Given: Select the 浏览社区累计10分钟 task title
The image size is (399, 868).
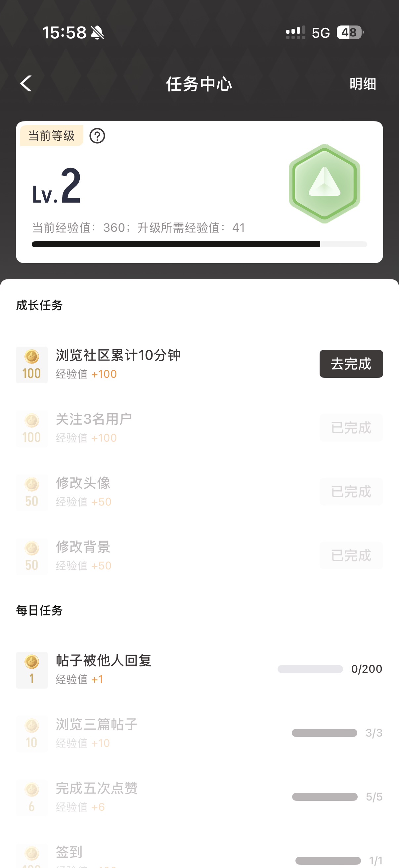Looking at the screenshot, I should [x=118, y=355].
